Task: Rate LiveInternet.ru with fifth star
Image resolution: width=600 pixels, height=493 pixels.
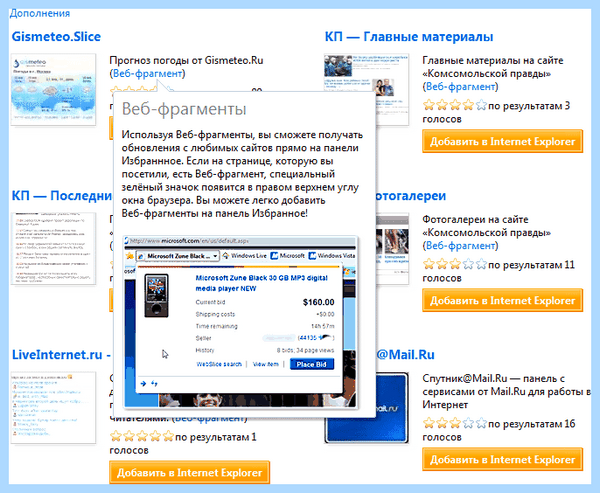Action: click(168, 436)
